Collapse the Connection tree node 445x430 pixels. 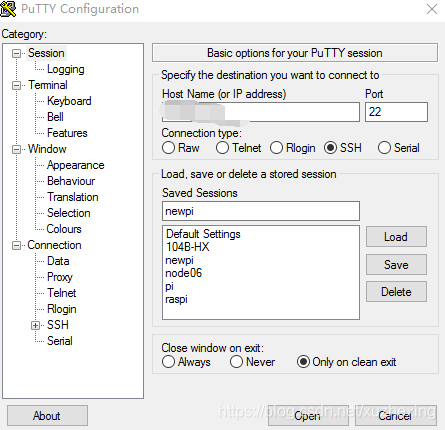[16, 245]
